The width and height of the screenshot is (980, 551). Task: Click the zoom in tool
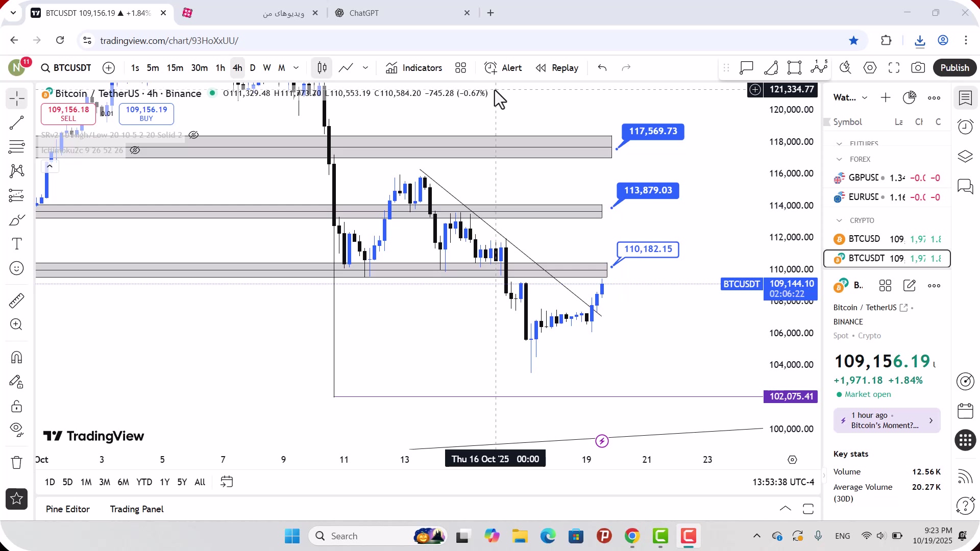[x=17, y=324]
